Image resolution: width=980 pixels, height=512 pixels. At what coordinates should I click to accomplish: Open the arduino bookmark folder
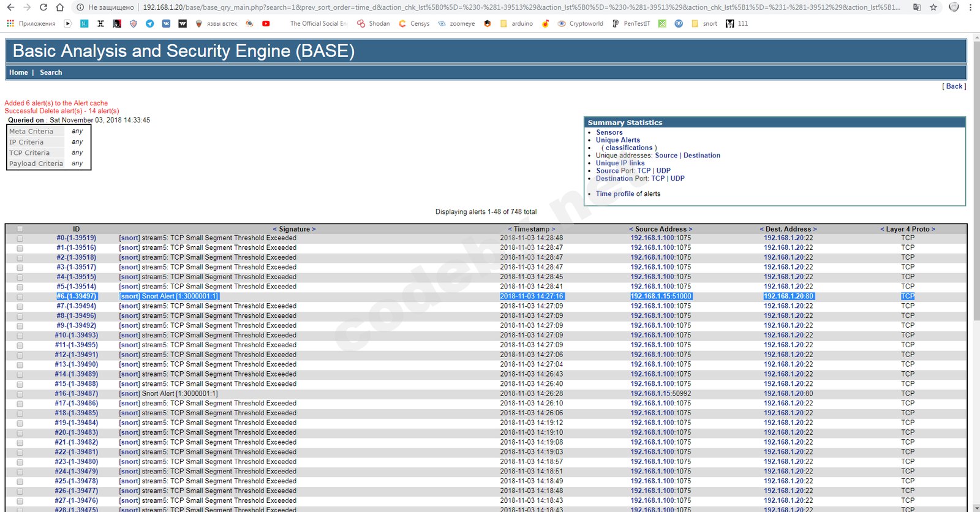pos(516,23)
